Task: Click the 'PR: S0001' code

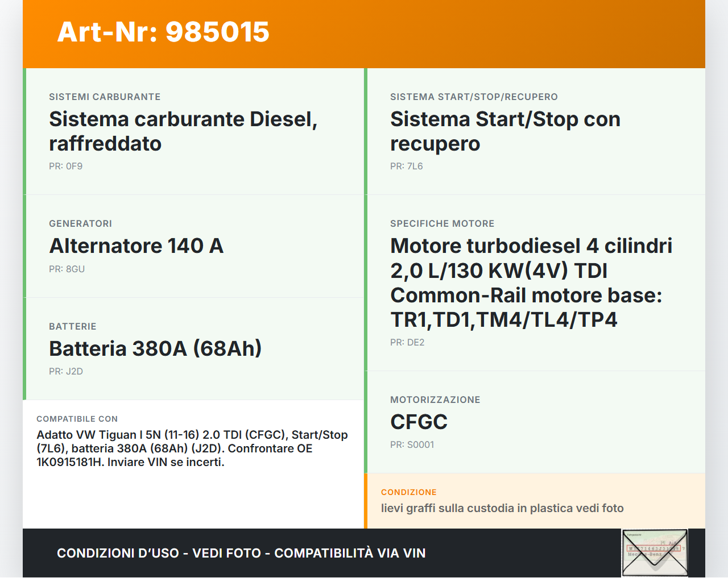Action: pyautogui.click(x=412, y=444)
